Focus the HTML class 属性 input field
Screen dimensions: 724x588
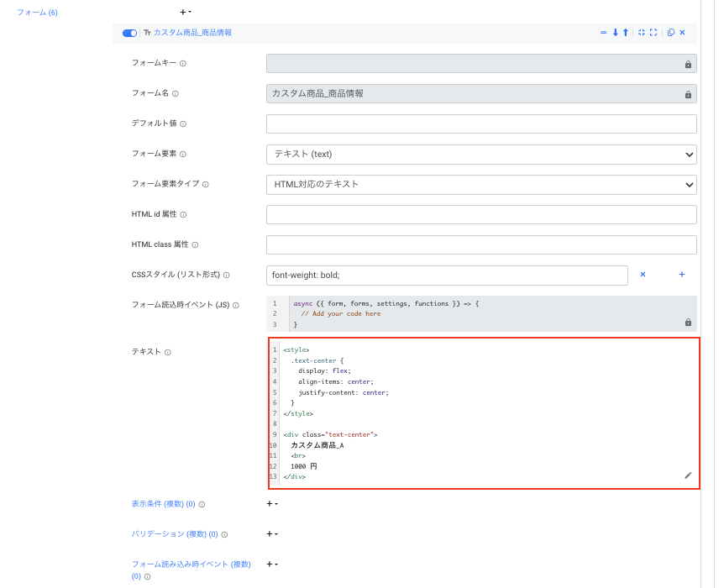[x=481, y=244]
